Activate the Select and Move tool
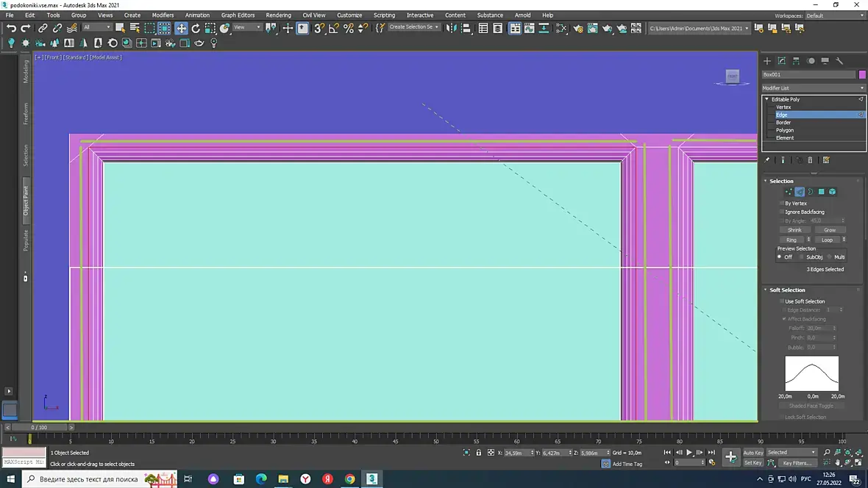868x488 pixels. [x=181, y=28]
